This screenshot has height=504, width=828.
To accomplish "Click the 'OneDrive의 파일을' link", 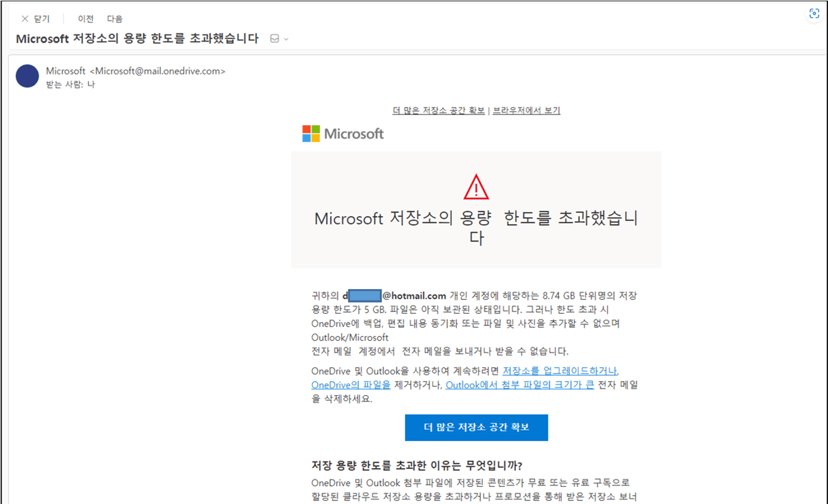I will click(351, 385).
